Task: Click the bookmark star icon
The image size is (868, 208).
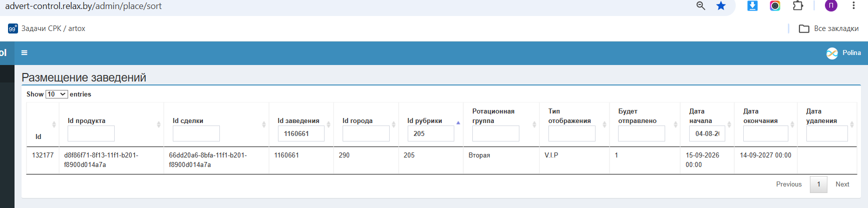Action: (x=721, y=6)
